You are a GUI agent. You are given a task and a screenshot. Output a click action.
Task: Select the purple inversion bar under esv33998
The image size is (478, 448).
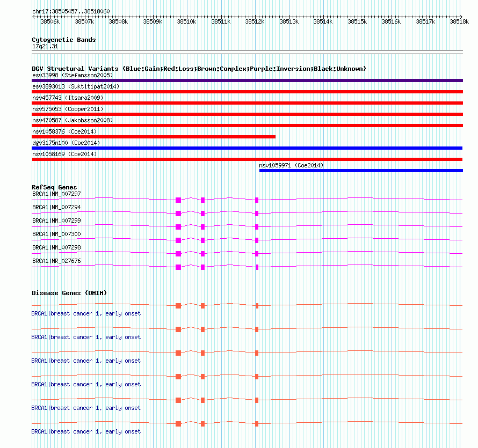[247, 80]
